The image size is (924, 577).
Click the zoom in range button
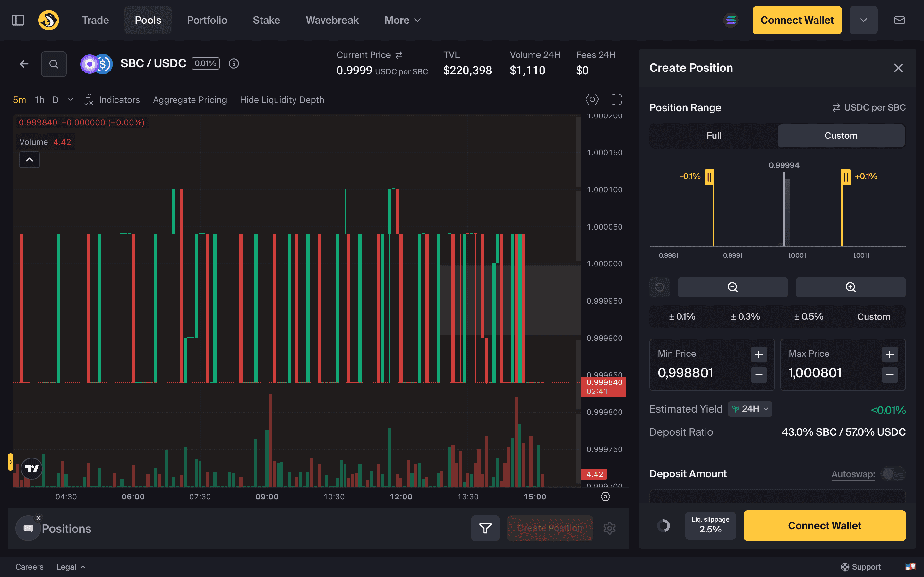point(850,287)
